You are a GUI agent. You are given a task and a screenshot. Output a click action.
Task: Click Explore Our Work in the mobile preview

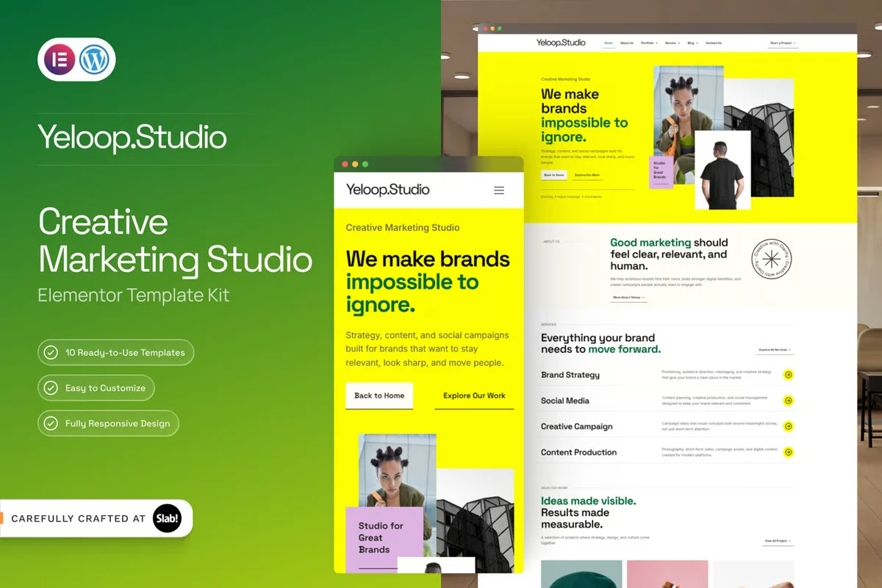click(x=474, y=395)
